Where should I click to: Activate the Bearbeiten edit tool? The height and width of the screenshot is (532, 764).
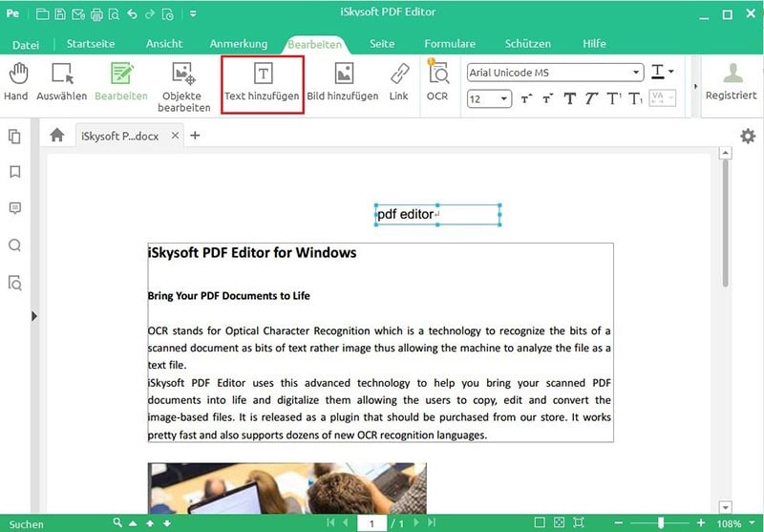pos(121,82)
